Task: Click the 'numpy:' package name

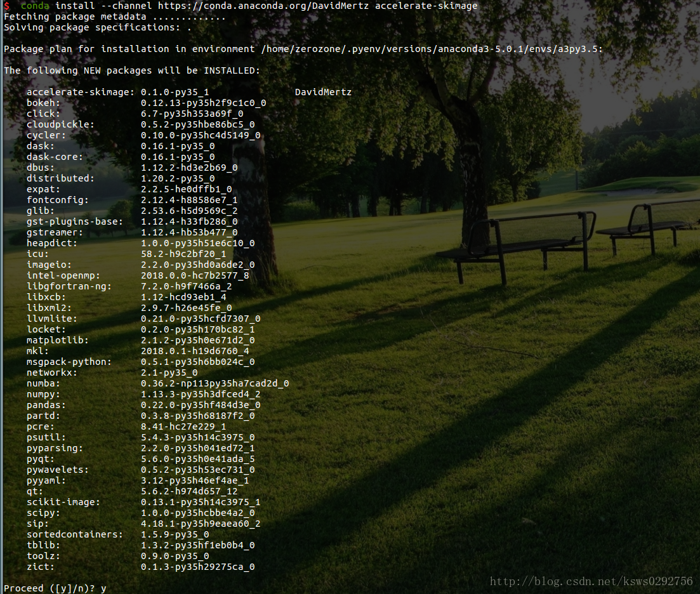Action: [43, 394]
